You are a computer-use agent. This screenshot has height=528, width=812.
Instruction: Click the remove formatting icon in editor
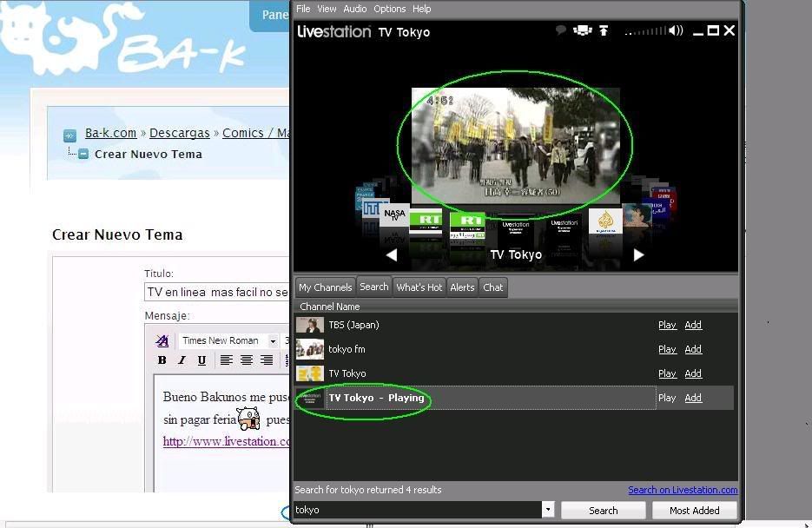pyautogui.click(x=162, y=340)
